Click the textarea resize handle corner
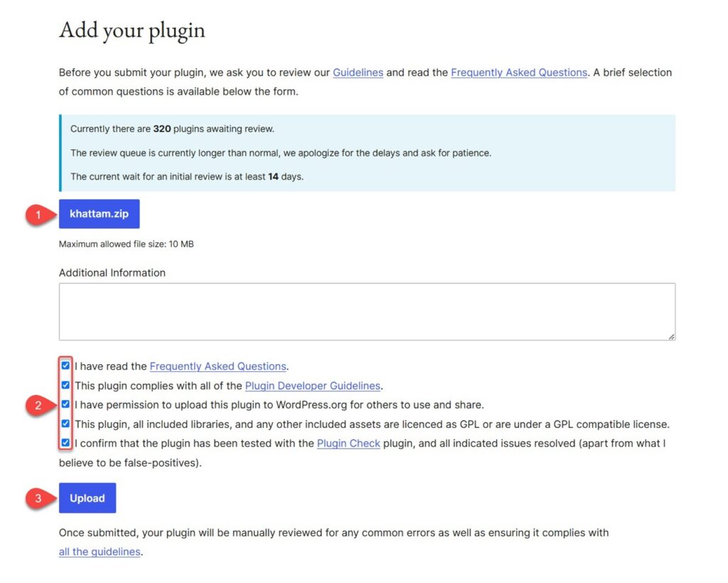Image resolution: width=728 pixels, height=583 pixels. 671,336
